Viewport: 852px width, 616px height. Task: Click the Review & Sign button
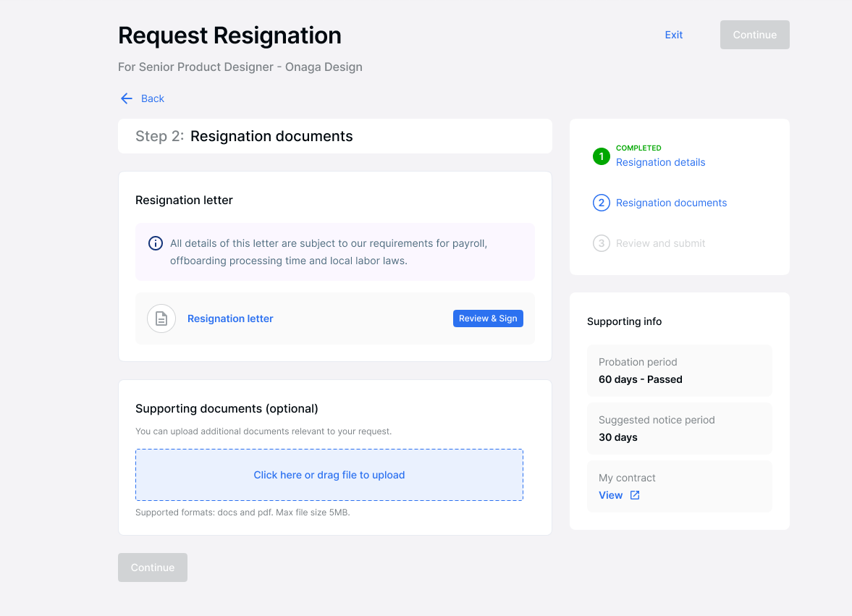[x=488, y=318]
